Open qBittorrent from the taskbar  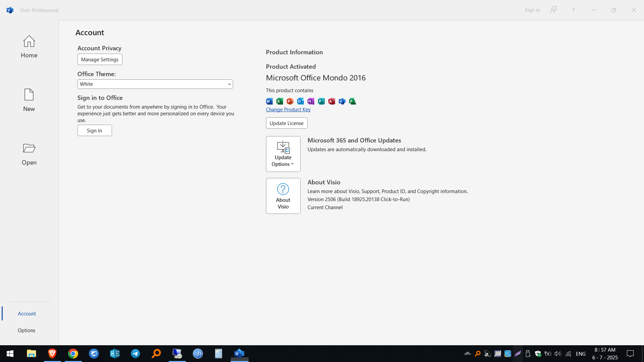(x=198, y=354)
